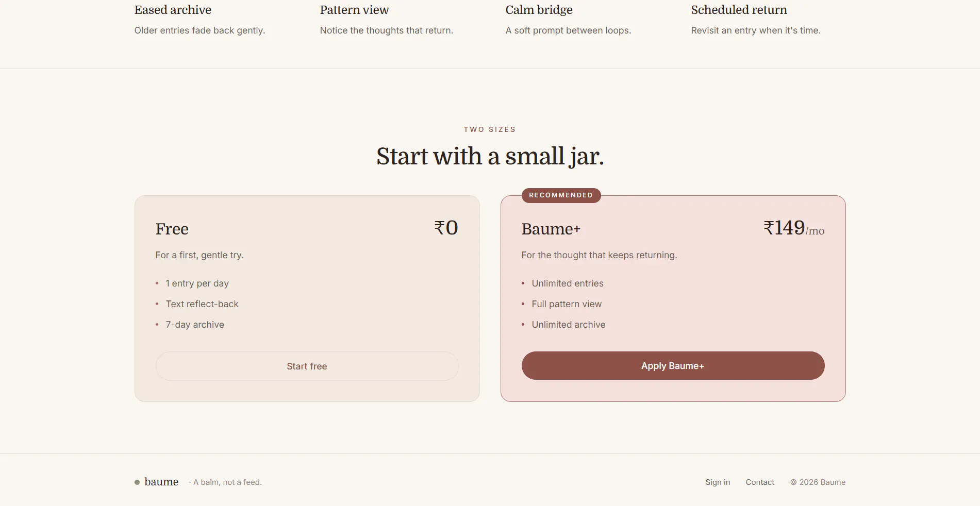Select the Calm bridge heading
Image resolution: width=980 pixels, height=506 pixels.
click(x=539, y=10)
